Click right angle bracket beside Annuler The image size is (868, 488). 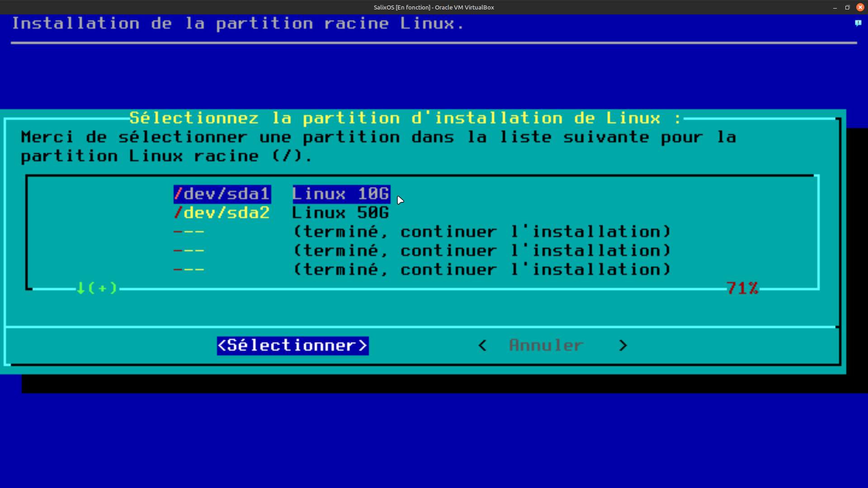click(623, 346)
